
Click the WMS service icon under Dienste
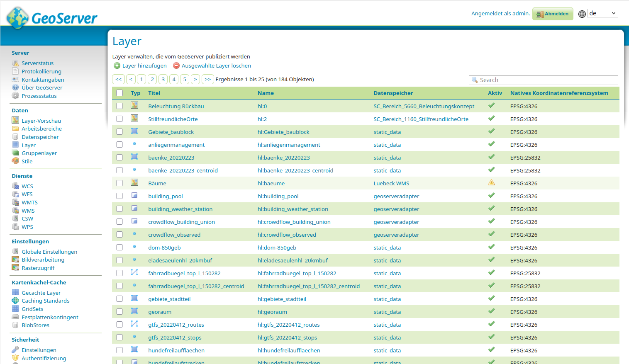click(15, 211)
